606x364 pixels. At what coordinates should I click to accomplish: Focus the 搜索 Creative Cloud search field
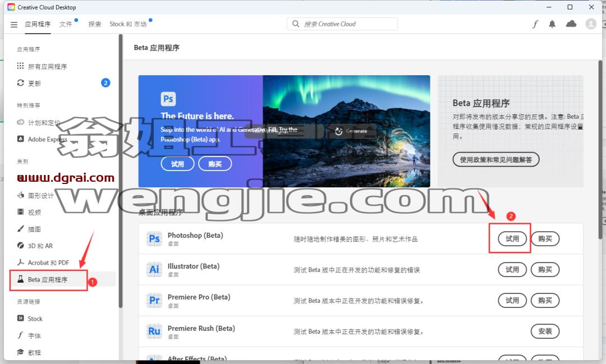[x=342, y=24]
